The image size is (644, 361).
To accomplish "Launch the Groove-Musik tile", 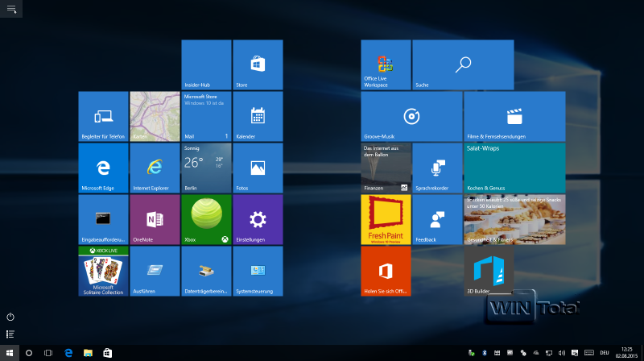I will [x=411, y=116].
